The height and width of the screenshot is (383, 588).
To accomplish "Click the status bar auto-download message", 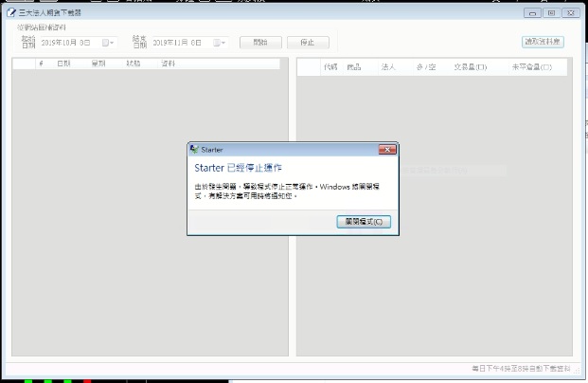I will tap(521, 369).
